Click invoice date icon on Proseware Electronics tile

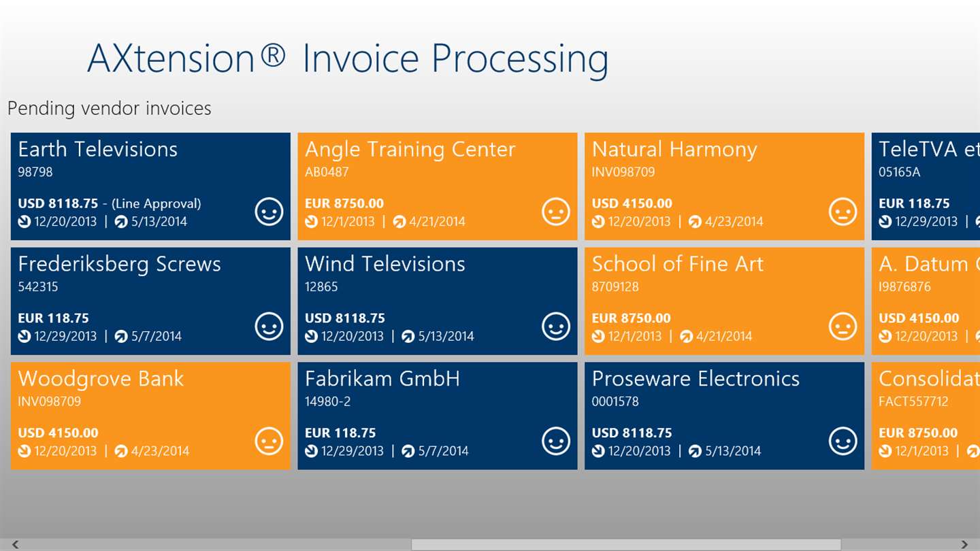(x=598, y=451)
